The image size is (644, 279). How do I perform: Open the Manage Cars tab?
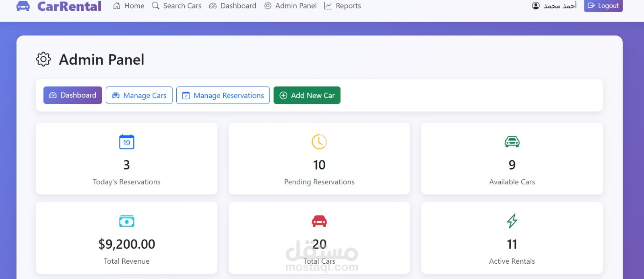point(139,95)
